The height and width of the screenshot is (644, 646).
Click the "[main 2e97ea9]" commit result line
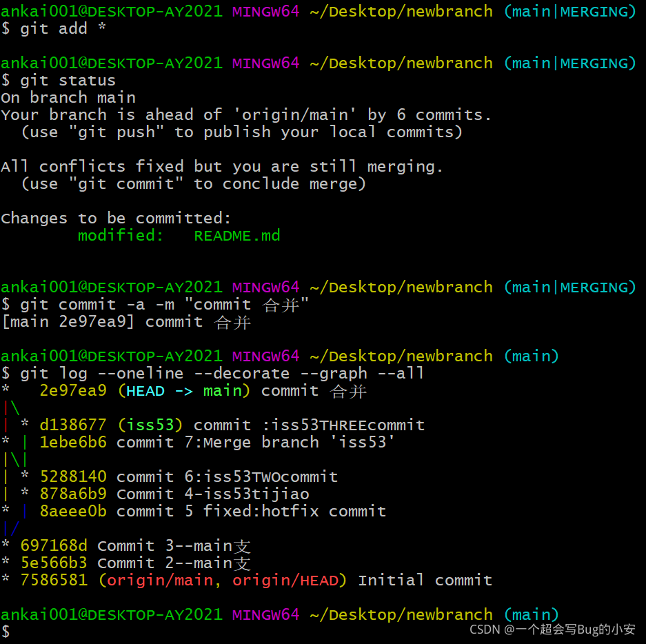[x=126, y=322]
